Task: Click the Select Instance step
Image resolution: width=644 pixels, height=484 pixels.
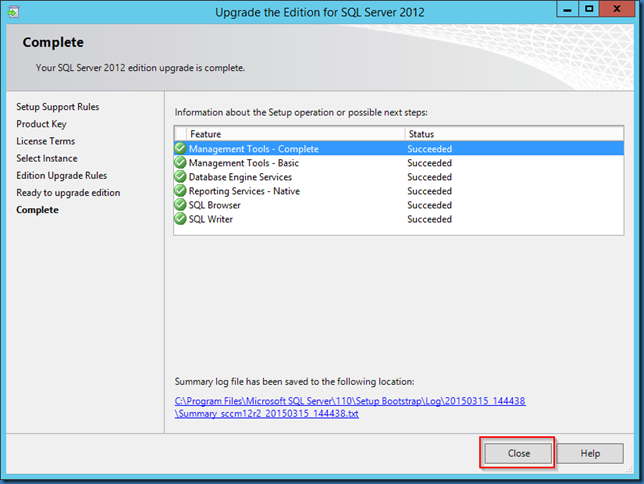Action: click(47, 158)
